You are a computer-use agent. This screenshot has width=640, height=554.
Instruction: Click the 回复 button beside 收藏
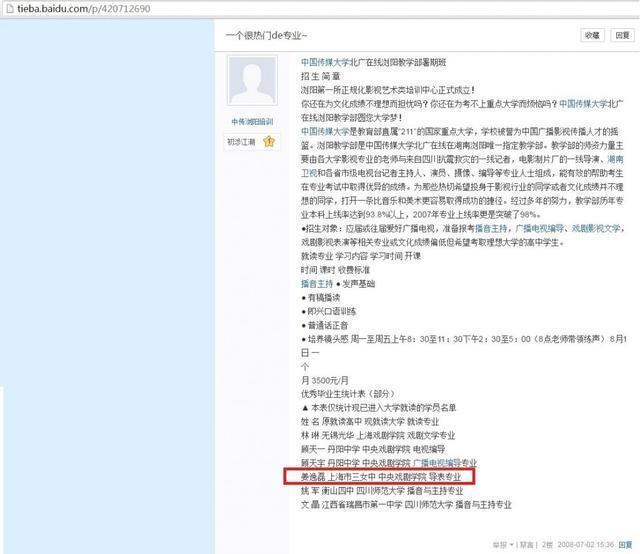622,36
